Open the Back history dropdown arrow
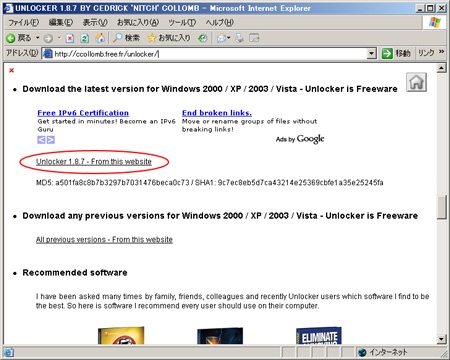450x360 pixels. pyautogui.click(x=37, y=38)
